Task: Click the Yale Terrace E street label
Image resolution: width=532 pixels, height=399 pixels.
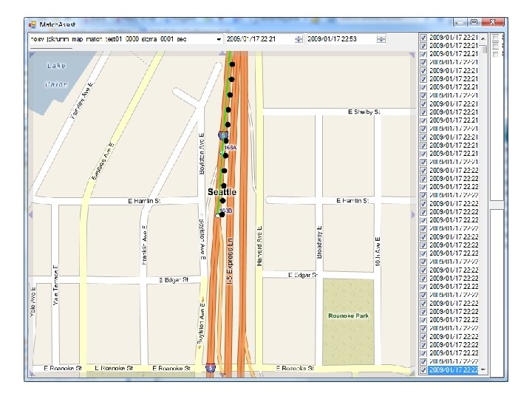Action: [x=56, y=285]
